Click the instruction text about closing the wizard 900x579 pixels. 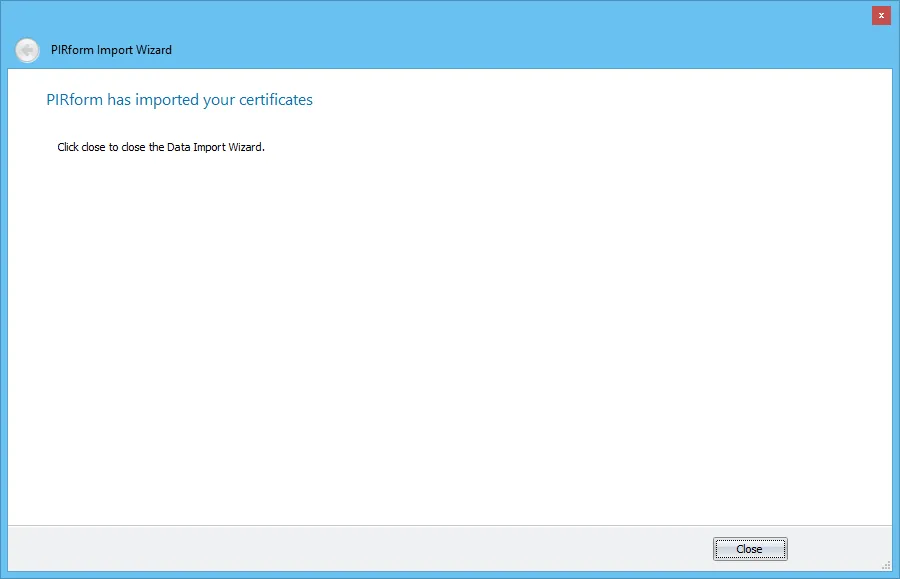tap(160, 146)
